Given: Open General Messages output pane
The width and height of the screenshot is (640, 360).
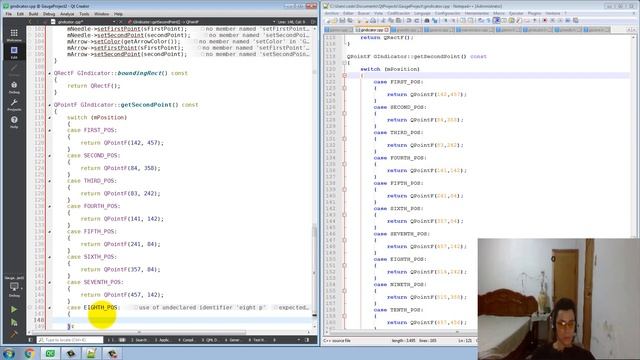Looking at the screenshot, I should 233,340.
